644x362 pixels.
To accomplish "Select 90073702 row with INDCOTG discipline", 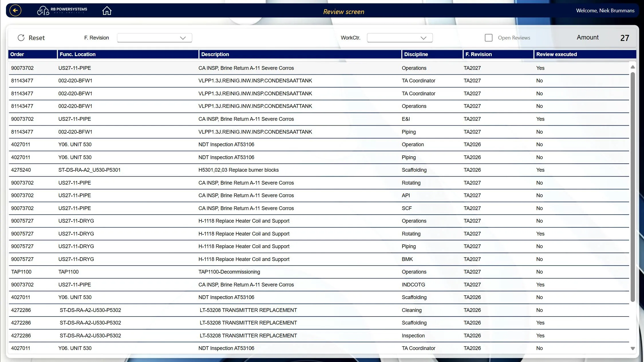I will pos(319,285).
